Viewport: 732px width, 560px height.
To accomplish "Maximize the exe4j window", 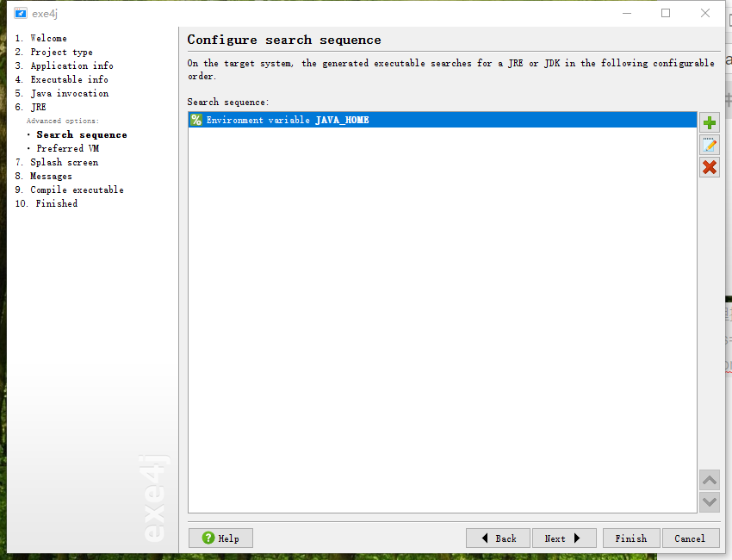I will (666, 13).
